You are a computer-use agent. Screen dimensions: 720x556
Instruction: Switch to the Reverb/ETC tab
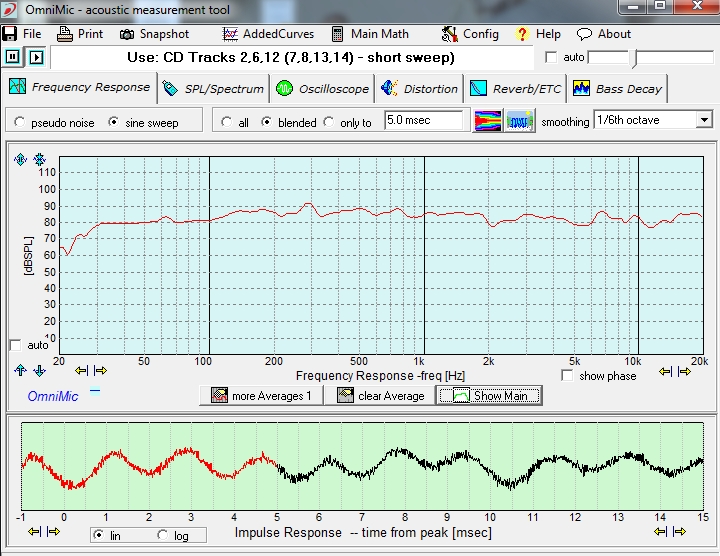coord(515,89)
